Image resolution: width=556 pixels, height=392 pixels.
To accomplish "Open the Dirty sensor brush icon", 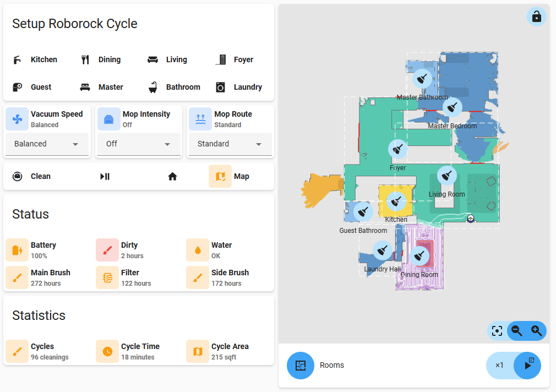I will pyautogui.click(x=107, y=250).
